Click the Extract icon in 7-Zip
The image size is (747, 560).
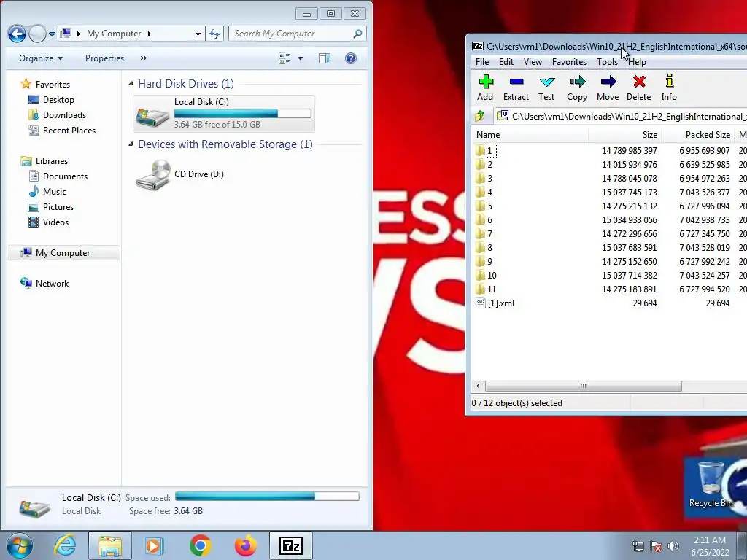pyautogui.click(x=516, y=88)
